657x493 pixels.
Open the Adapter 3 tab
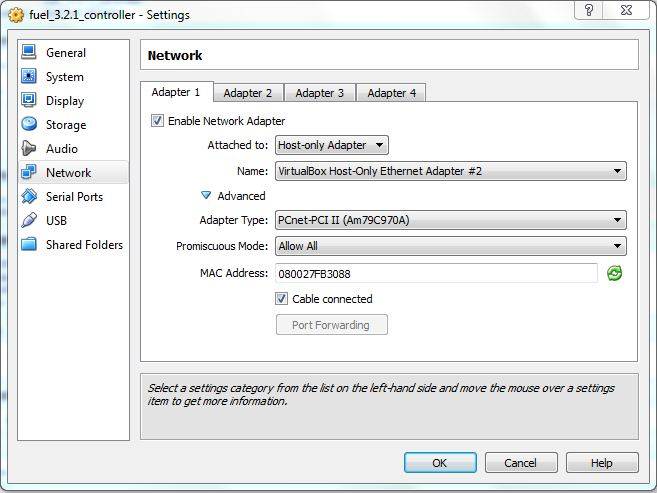tap(320, 93)
